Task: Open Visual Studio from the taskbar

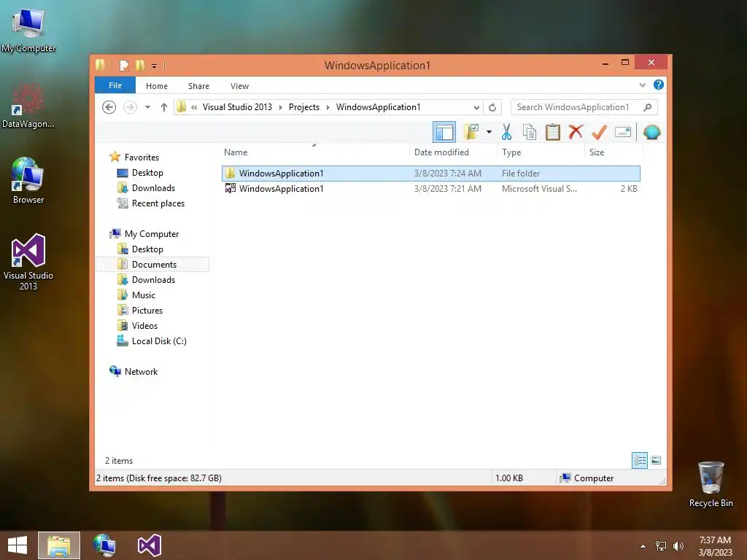Action: pos(149,545)
